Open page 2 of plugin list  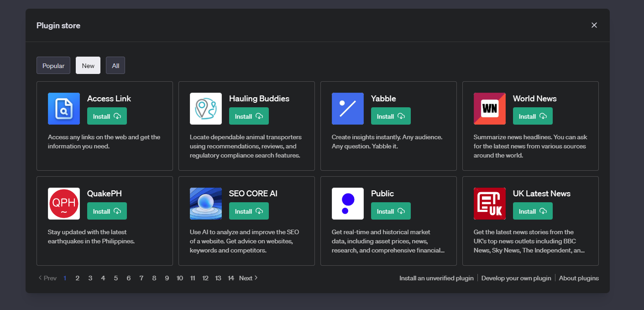click(78, 278)
